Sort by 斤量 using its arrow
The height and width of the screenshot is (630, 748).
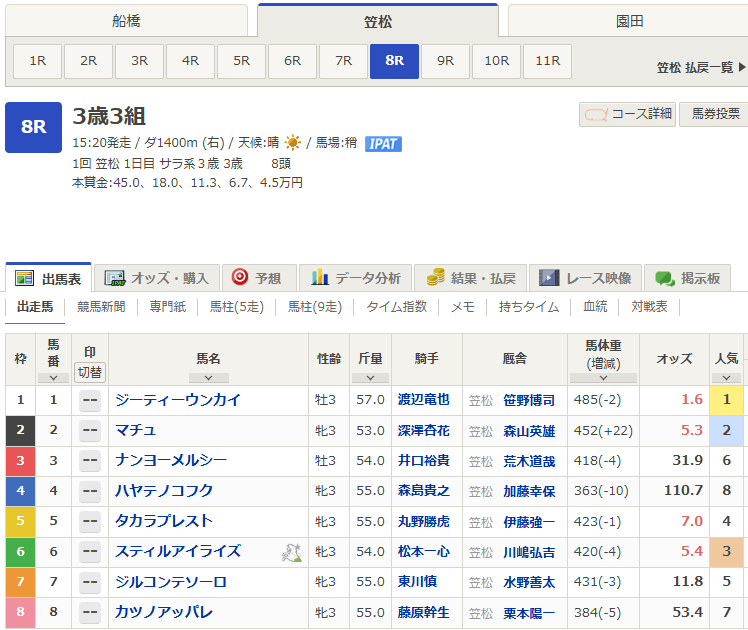click(x=370, y=378)
